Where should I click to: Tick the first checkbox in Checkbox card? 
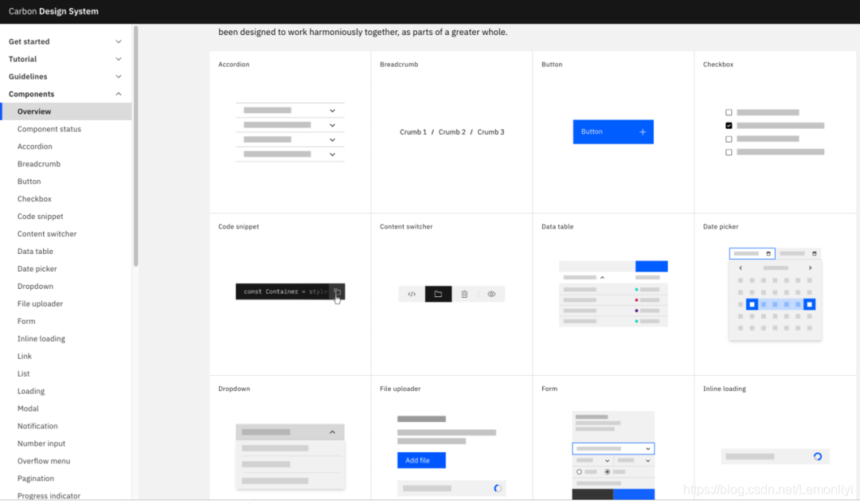coord(729,112)
